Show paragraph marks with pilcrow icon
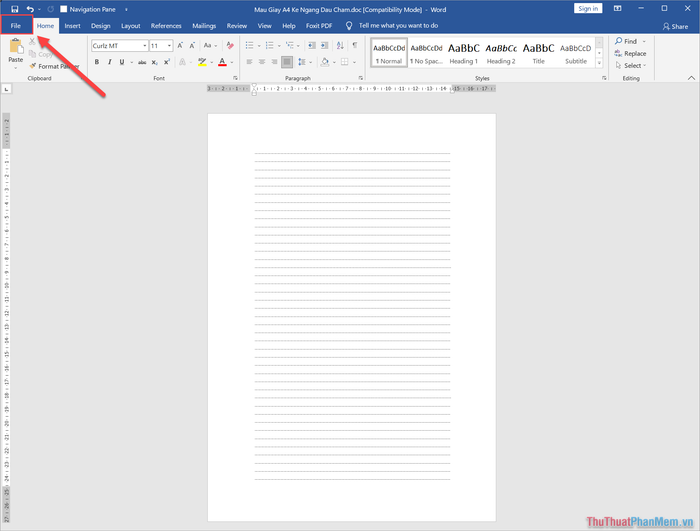This screenshot has height=531, width=700. 354,46
